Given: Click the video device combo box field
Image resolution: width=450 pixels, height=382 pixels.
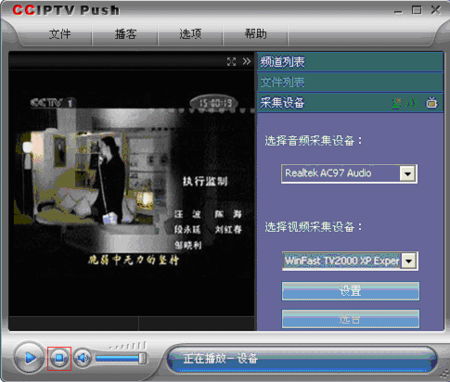Looking at the screenshot, I should tap(350, 261).
